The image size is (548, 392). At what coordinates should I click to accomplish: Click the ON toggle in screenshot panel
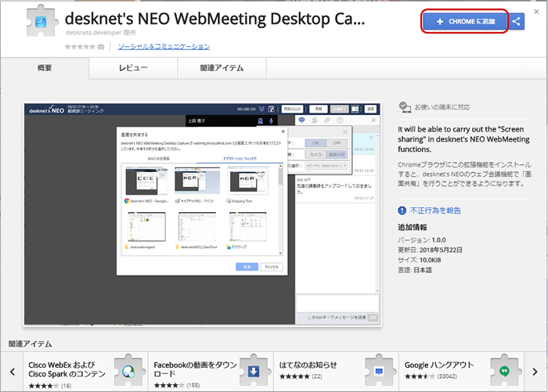point(315,143)
